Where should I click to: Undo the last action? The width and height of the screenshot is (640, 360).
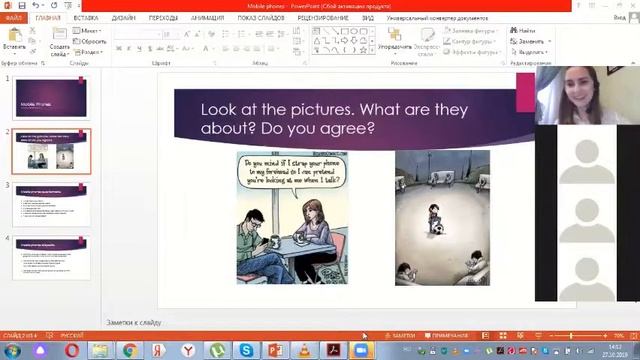tap(36, 5)
